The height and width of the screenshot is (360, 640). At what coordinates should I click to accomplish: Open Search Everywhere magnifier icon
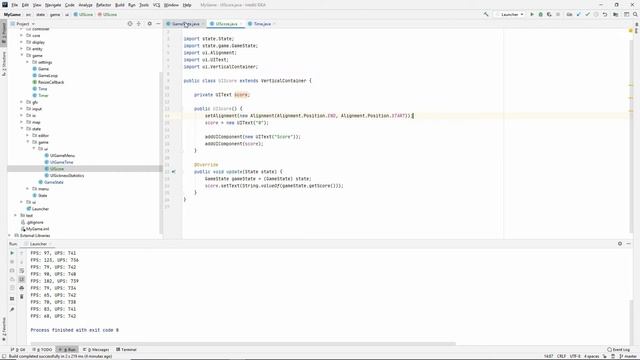tap(635, 14)
